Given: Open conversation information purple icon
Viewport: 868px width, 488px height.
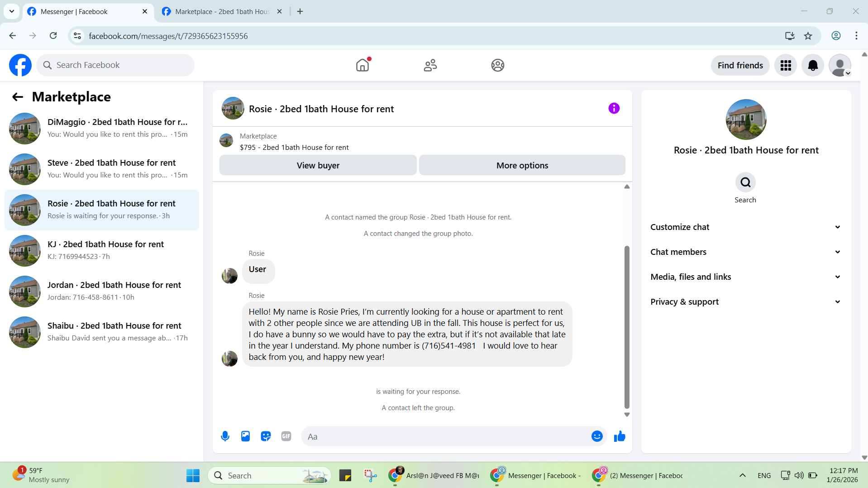Looking at the screenshot, I should point(614,108).
